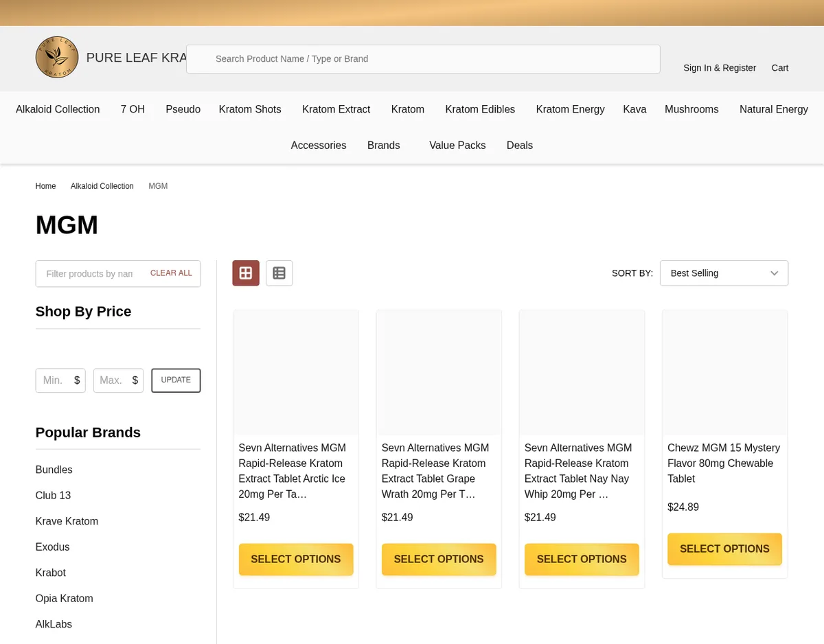The image size is (824, 644).
Task: Click the $24.89 price text
Action: [x=683, y=507]
